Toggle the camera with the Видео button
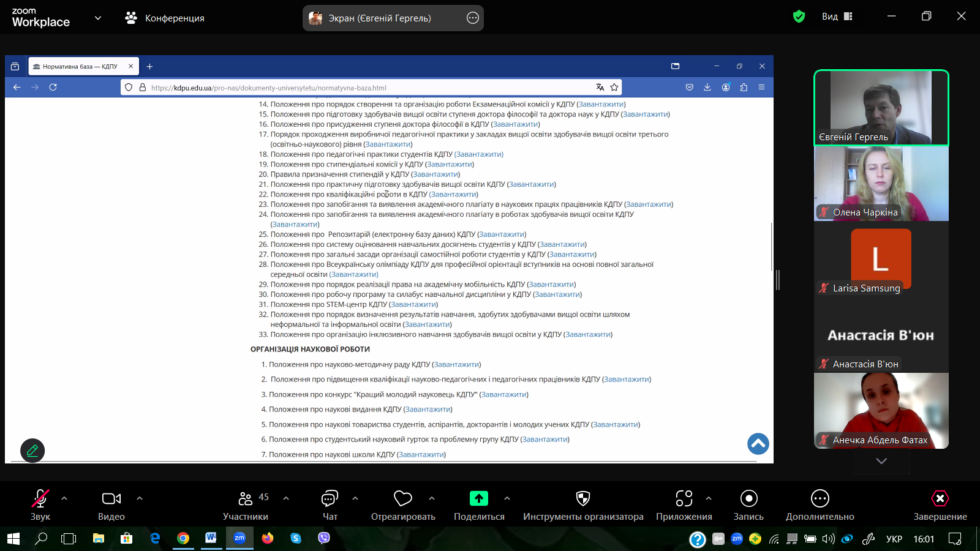Viewport: 980px width, 551px height. pos(111,504)
